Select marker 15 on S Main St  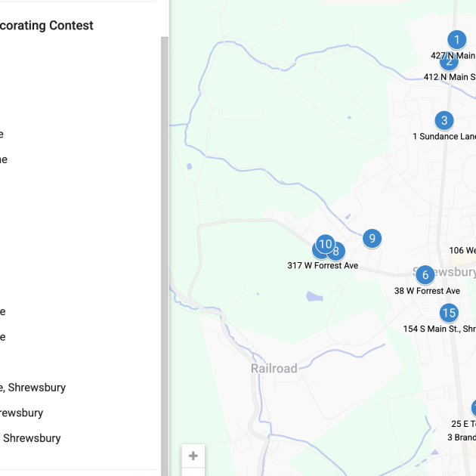point(449,313)
